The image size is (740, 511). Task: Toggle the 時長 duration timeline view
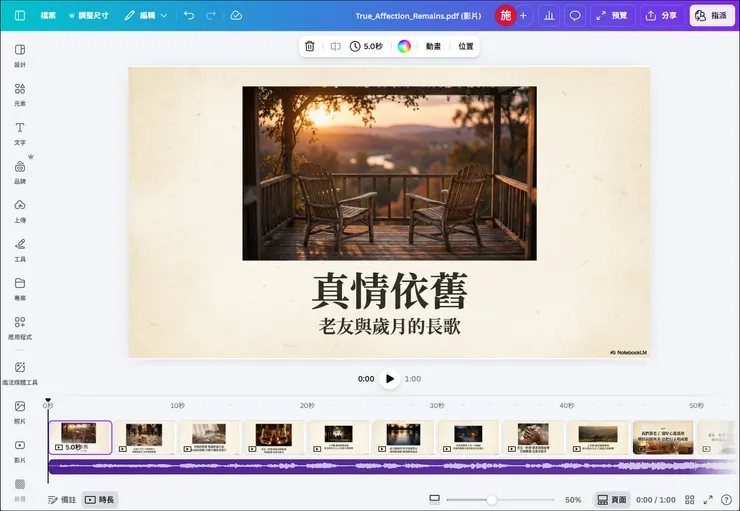point(100,500)
